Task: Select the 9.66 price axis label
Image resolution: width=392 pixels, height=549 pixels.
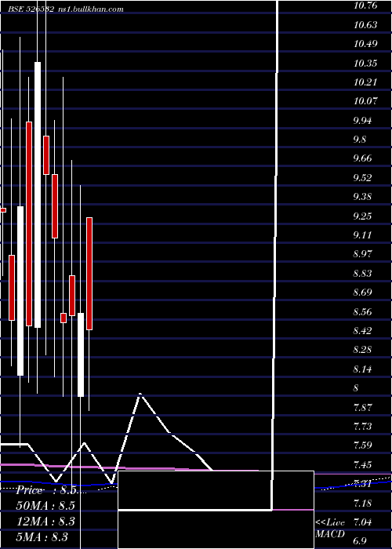Action: [362, 158]
